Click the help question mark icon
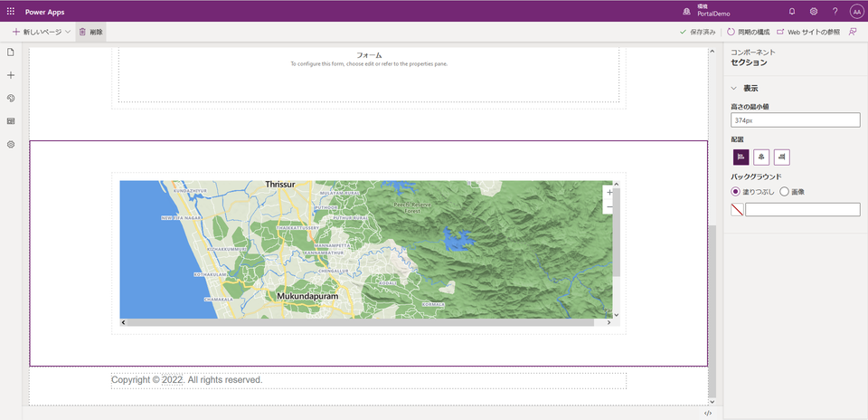This screenshot has width=868, height=420. click(x=835, y=11)
